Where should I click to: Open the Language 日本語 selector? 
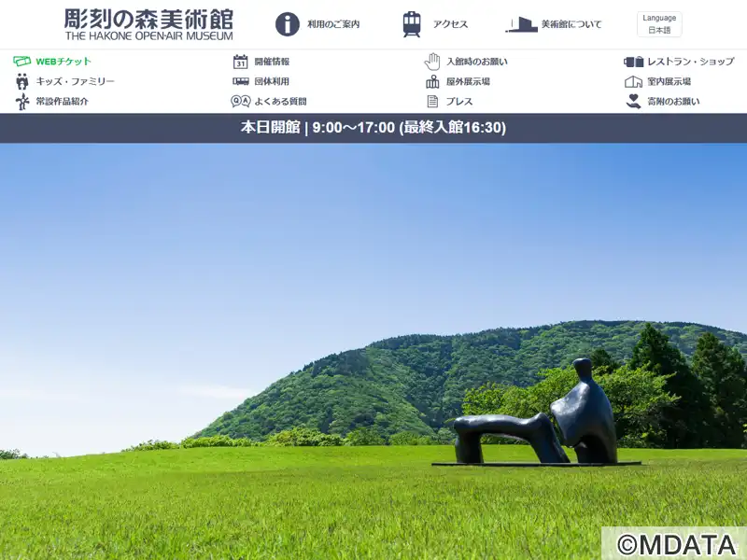659,24
